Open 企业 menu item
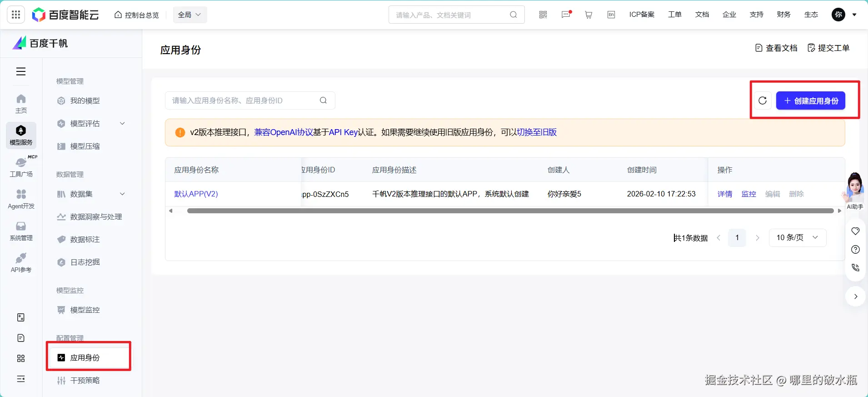The height and width of the screenshot is (397, 868). tap(729, 15)
